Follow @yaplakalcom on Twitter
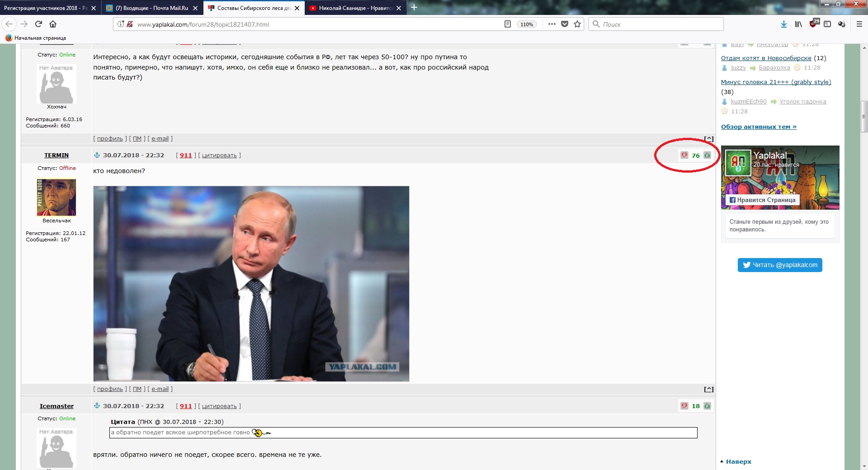 point(780,265)
